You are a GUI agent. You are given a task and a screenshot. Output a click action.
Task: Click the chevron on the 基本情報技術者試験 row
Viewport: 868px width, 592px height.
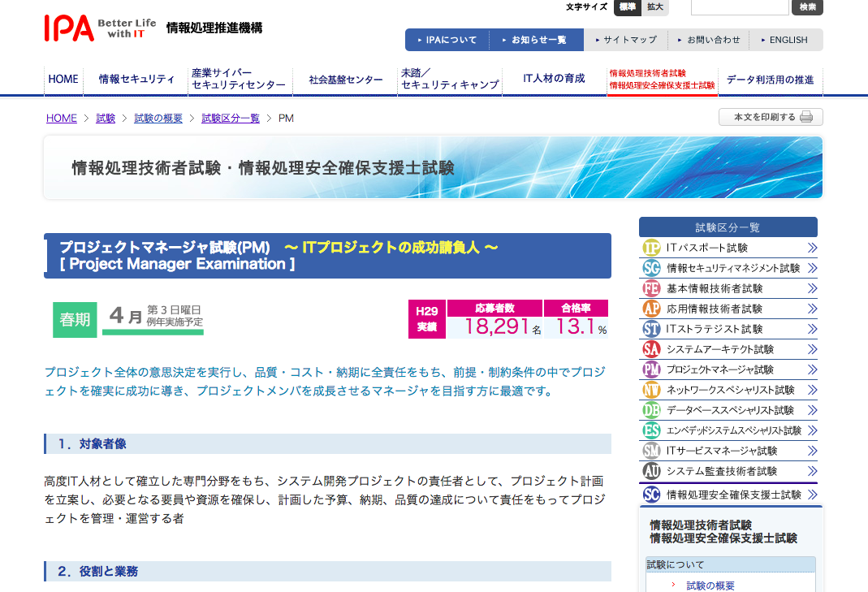click(812, 288)
